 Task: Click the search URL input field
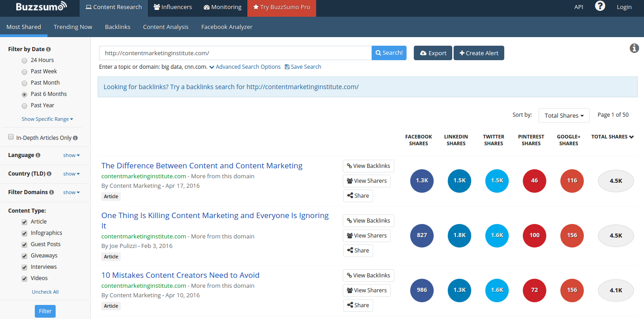[x=235, y=53]
